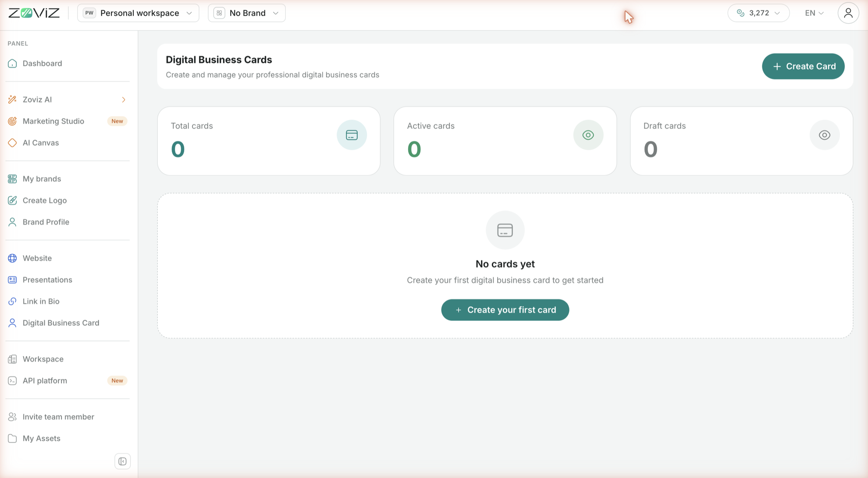This screenshot has width=868, height=478.
Task: Collapse the sidebar panel icon
Action: (122, 461)
